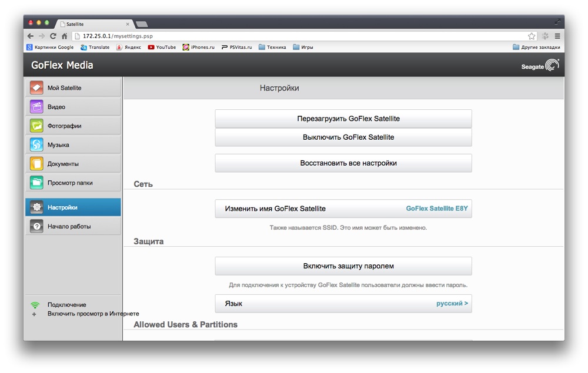Click the gear icon beside Настройки

tap(36, 207)
